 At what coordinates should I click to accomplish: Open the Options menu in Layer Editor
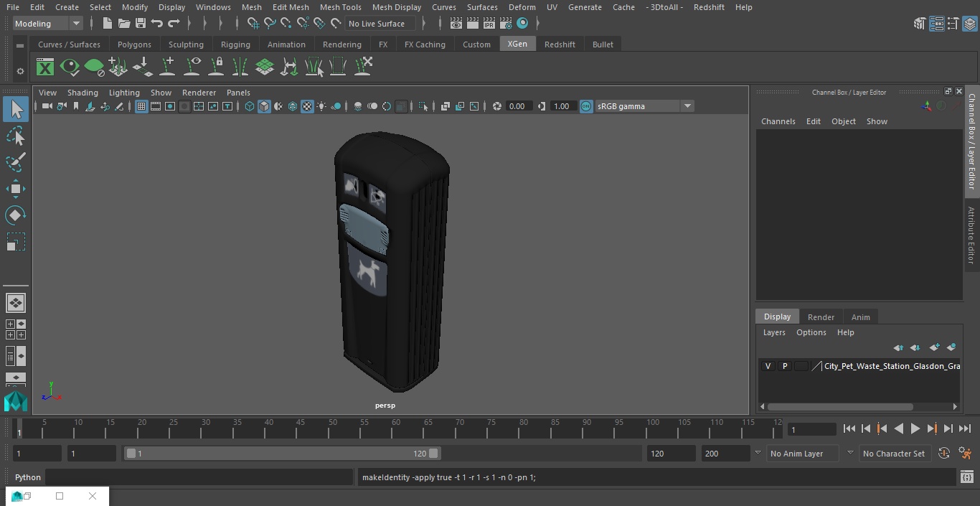pos(811,332)
